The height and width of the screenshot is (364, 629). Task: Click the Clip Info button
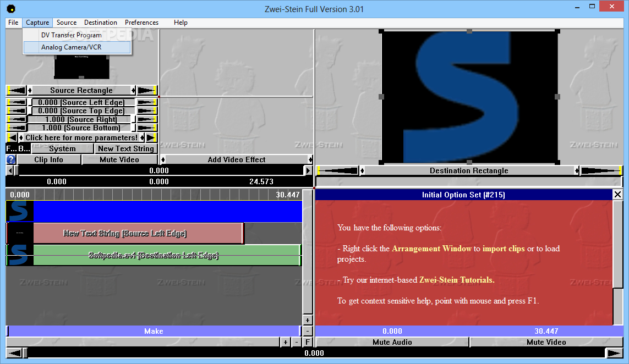(48, 159)
